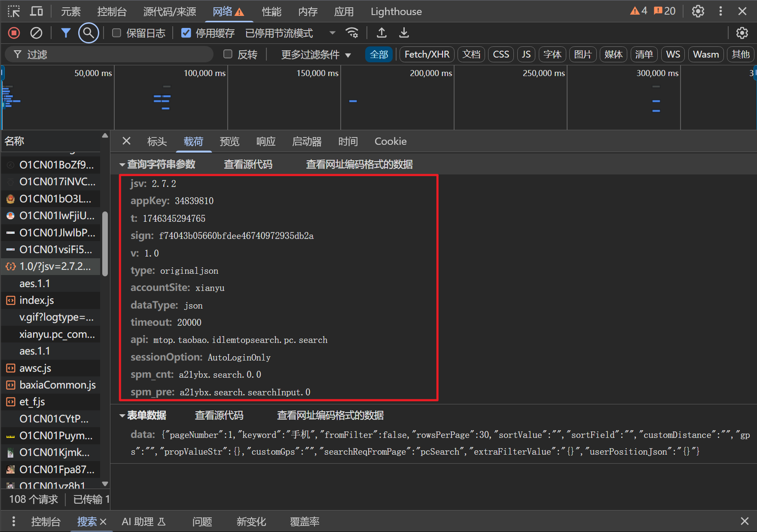Uncheck the 停用缓存 checkbox
The width and height of the screenshot is (757, 532).
(186, 33)
